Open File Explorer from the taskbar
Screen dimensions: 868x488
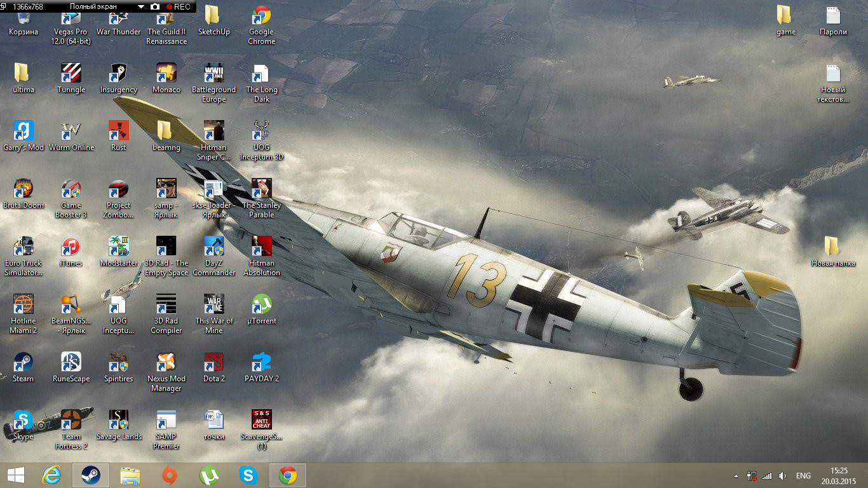130,475
